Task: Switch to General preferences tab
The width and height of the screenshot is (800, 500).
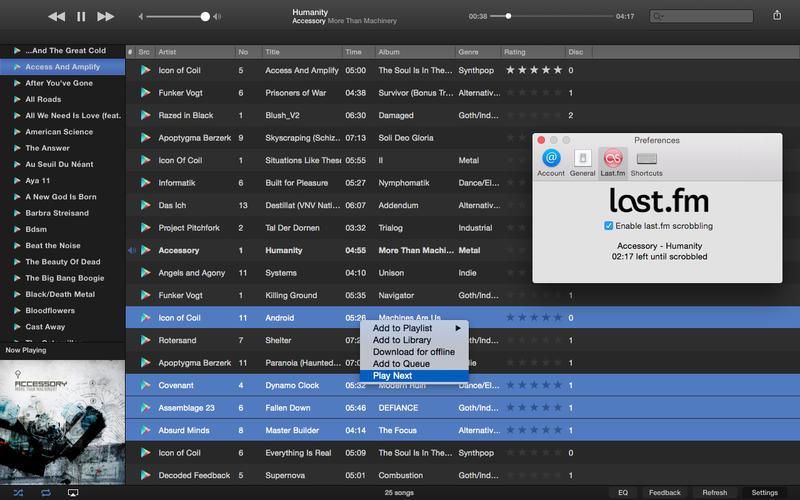Action: tap(582, 163)
